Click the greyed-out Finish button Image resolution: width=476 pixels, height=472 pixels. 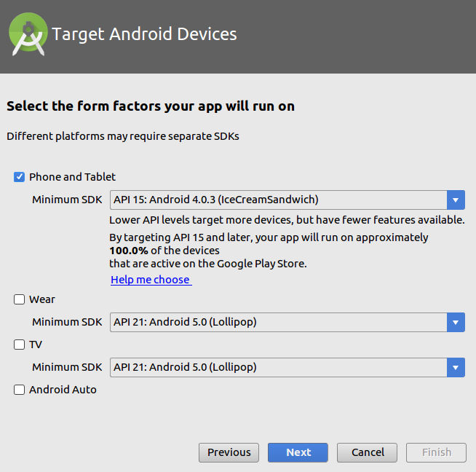pyautogui.click(x=436, y=452)
